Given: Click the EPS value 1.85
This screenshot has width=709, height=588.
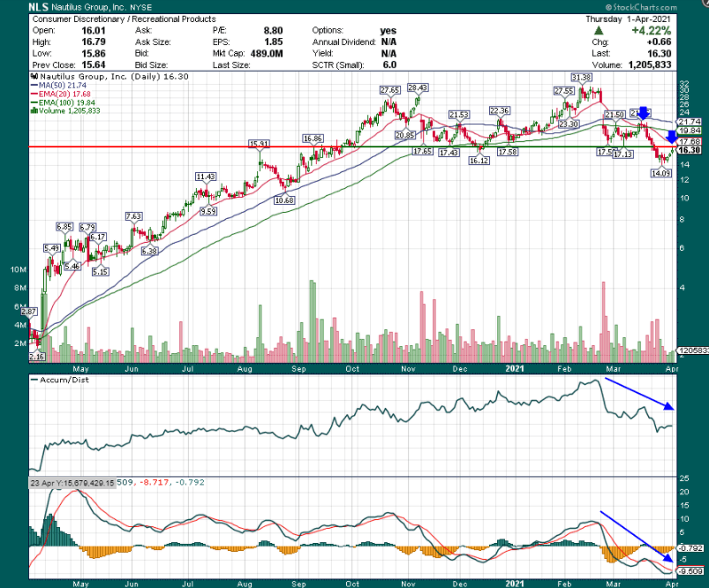Looking at the screenshot, I should [x=273, y=42].
